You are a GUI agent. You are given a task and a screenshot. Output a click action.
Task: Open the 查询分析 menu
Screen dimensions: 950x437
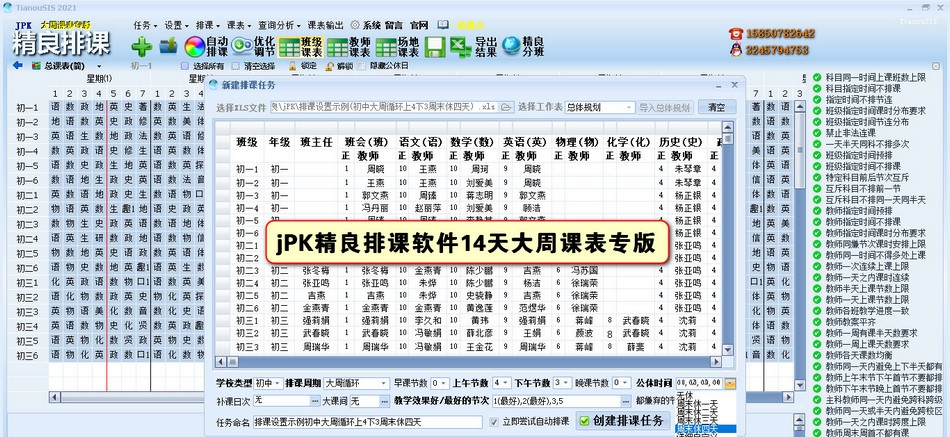(279, 25)
